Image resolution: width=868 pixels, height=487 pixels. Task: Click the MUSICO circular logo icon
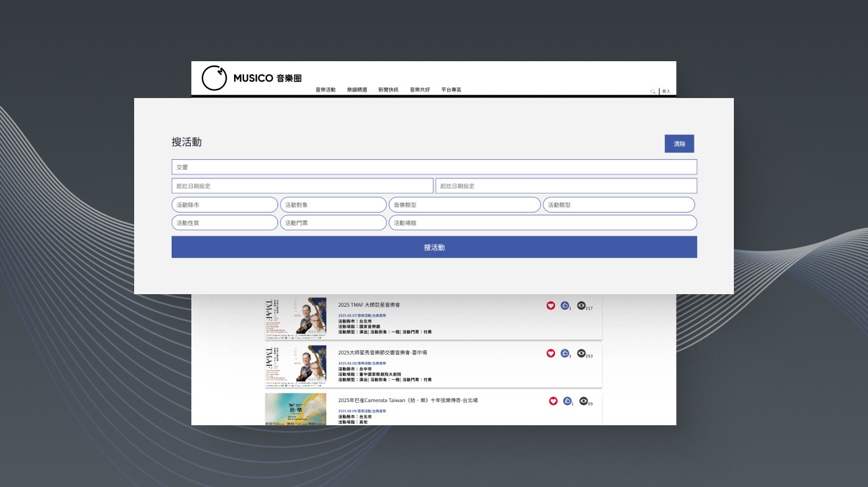pyautogui.click(x=214, y=78)
